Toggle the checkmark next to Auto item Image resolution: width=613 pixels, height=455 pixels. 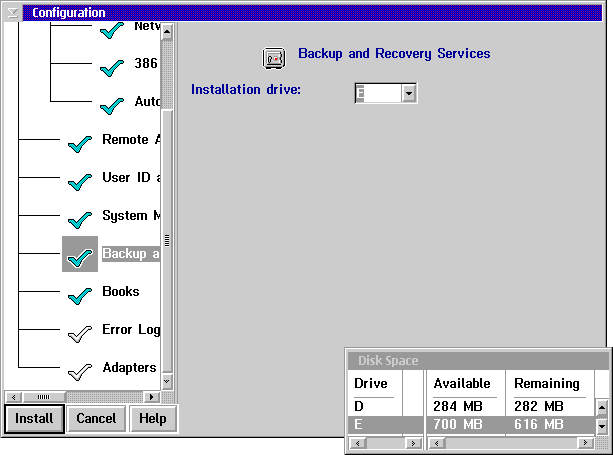112,106
